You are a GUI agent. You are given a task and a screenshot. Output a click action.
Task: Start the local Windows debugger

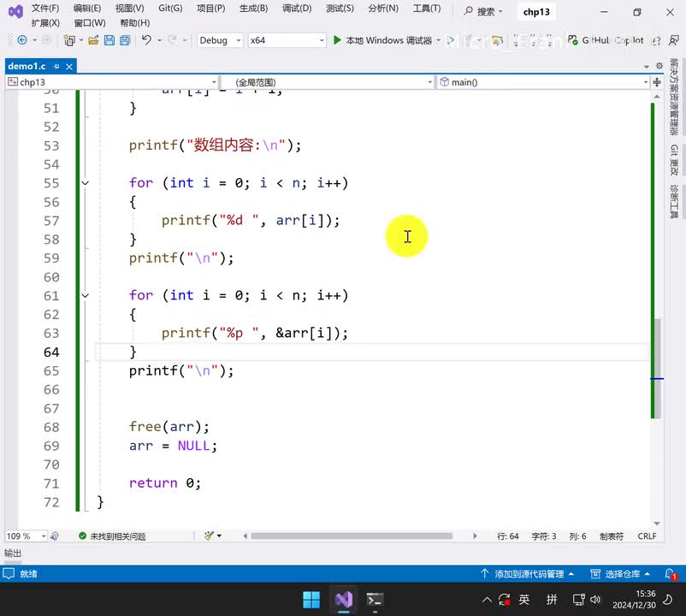pos(382,40)
